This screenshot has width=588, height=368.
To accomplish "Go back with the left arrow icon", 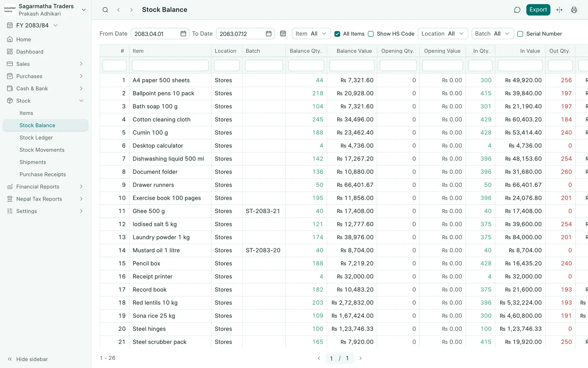I will click(118, 10).
